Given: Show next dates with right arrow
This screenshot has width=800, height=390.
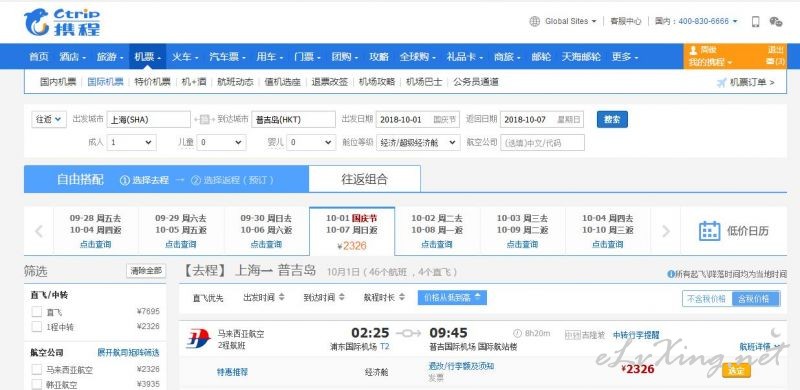Looking at the screenshot, I should point(665,231).
